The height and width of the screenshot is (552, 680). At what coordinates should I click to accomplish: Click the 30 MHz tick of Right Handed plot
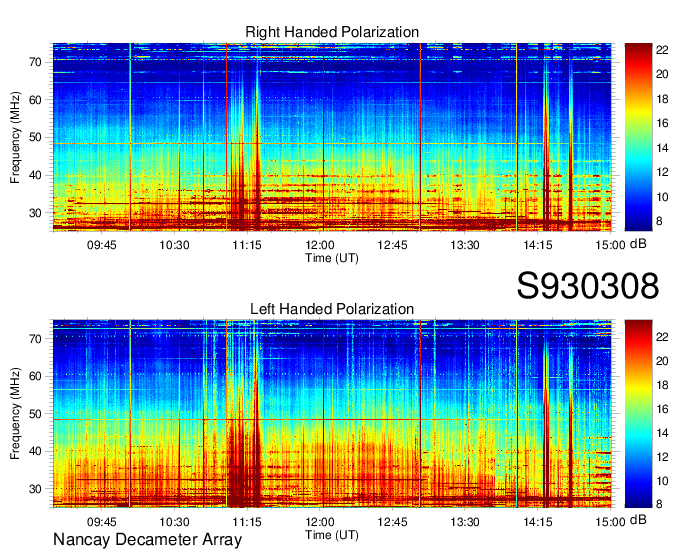36,213
